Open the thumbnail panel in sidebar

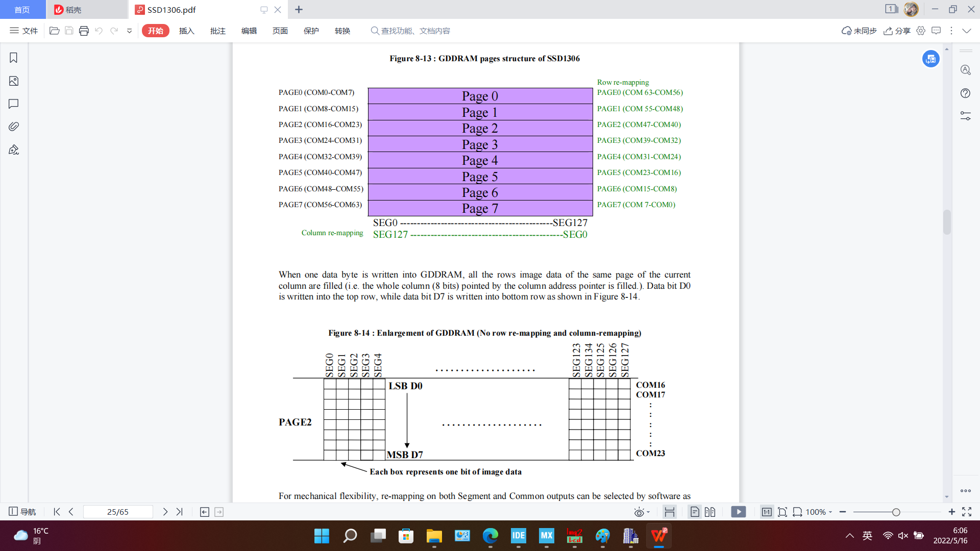click(x=14, y=81)
